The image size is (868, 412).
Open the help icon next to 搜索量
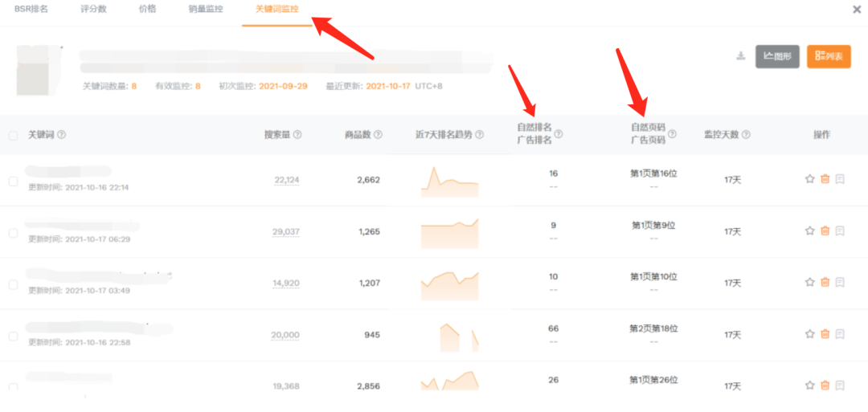click(x=297, y=134)
